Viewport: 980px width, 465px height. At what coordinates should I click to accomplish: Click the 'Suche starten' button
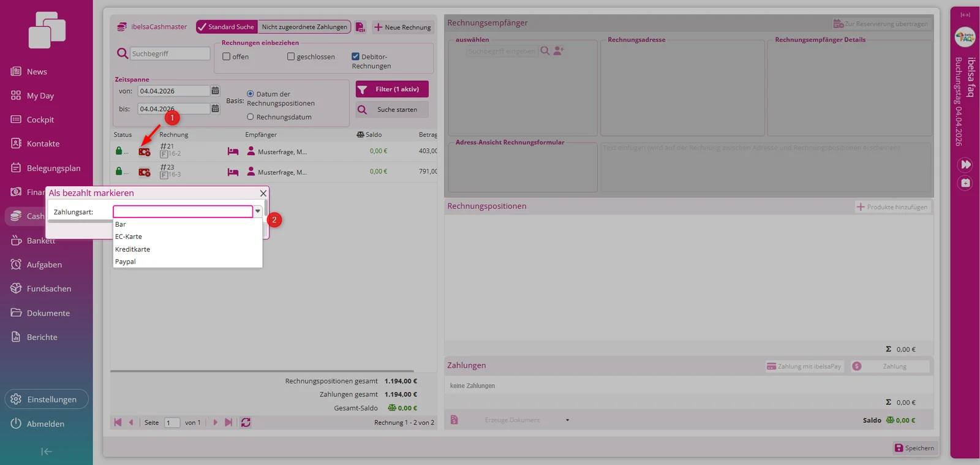[392, 110]
